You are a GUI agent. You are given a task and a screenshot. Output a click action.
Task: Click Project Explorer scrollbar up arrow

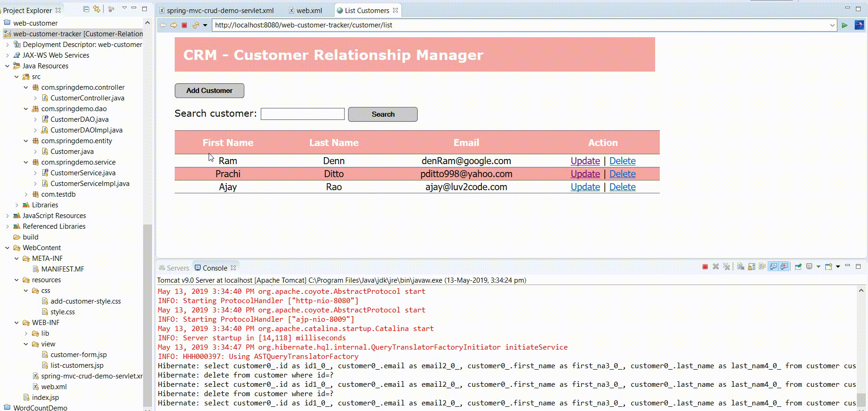click(x=147, y=23)
